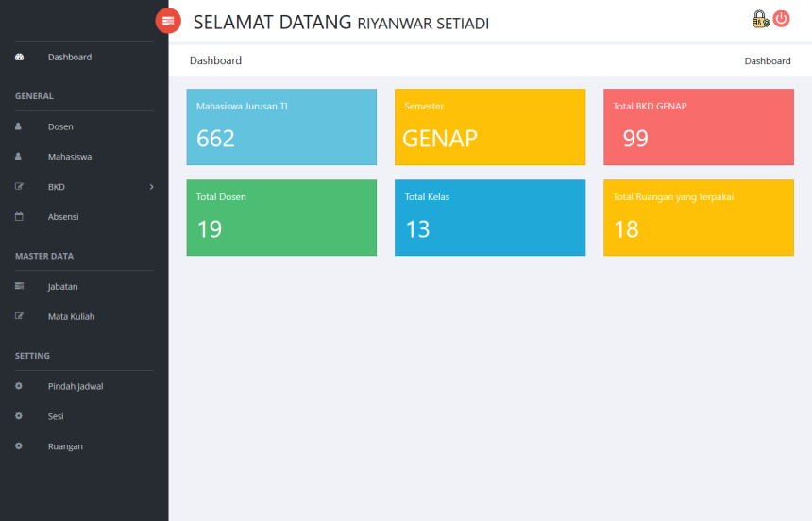Click the edit icon beside Mata Kuliah
Viewport: 812px width, 521px height.
pyautogui.click(x=19, y=317)
